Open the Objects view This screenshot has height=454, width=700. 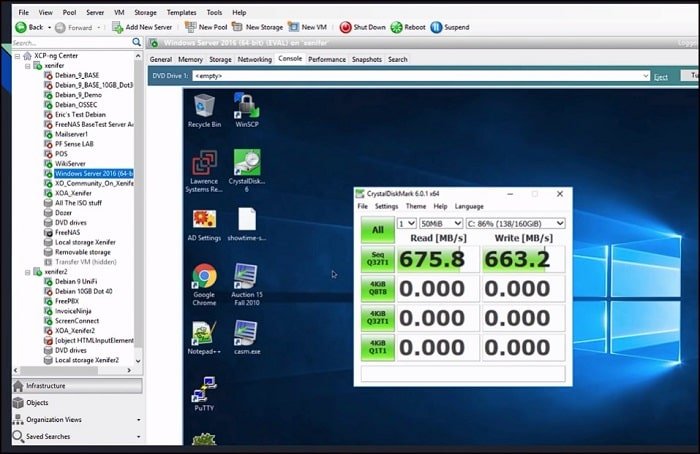(77, 403)
